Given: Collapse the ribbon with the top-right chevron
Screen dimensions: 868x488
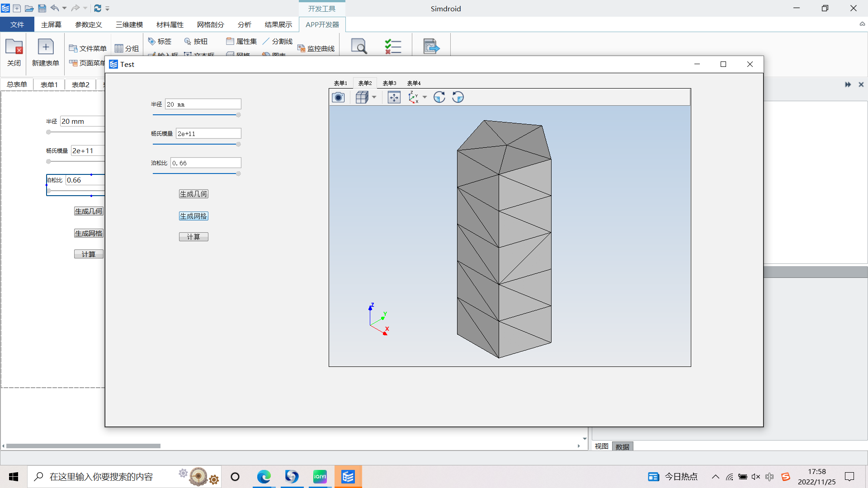Looking at the screenshot, I should click(862, 24).
